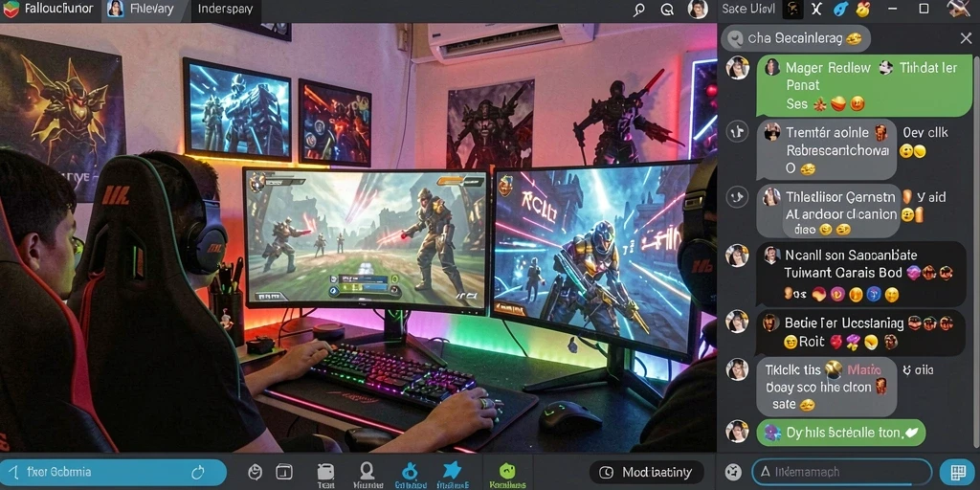Screen dimensions: 980x490
Task: Click the Mod iaatiny clock button
Action: tap(647, 472)
